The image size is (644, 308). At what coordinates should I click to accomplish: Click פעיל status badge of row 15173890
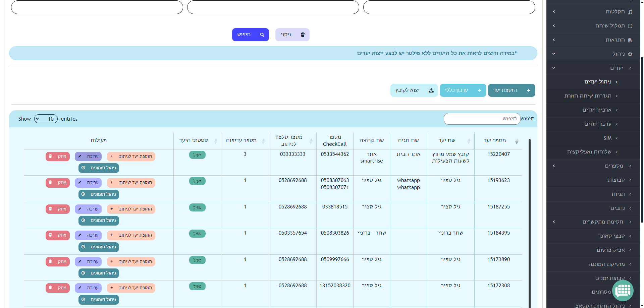tap(197, 260)
